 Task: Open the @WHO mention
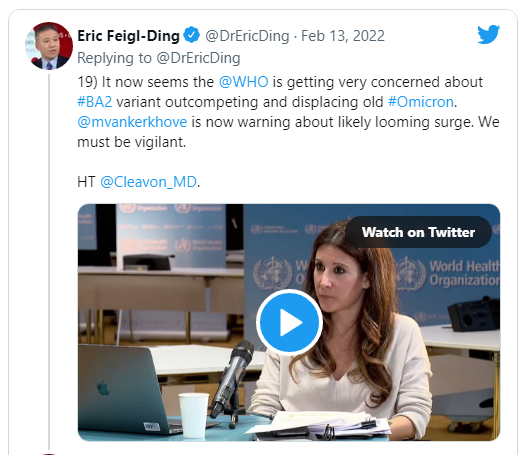click(243, 82)
